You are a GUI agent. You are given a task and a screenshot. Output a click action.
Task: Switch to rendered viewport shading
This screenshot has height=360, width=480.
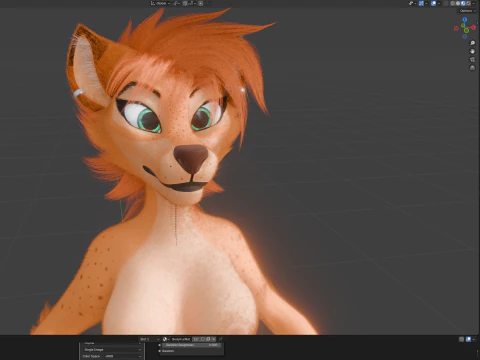point(469,3)
